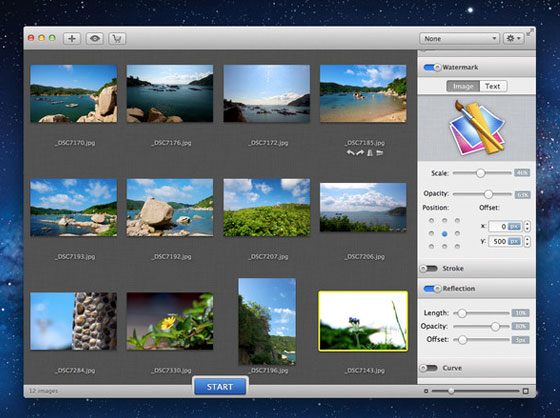Click the flip vertical icon under _DSC7185.jpg

click(380, 153)
